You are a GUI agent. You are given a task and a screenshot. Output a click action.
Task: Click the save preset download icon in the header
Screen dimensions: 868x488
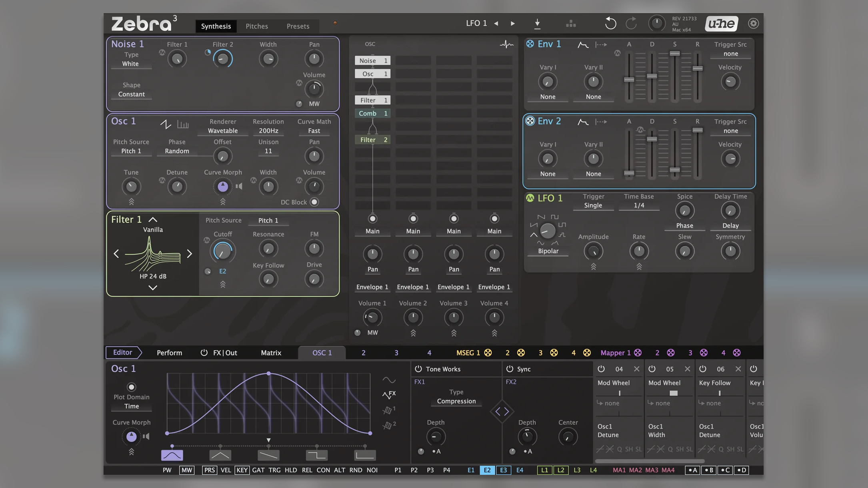pos(537,24)
